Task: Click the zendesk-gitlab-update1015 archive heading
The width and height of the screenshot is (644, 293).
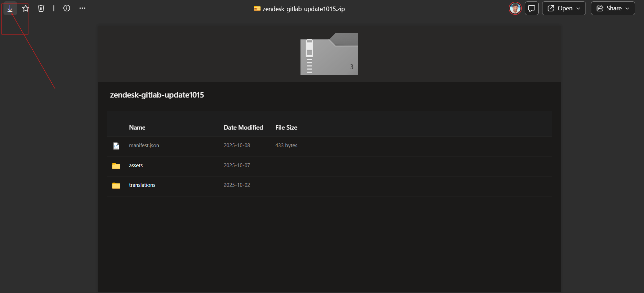Action: point(157,95)
